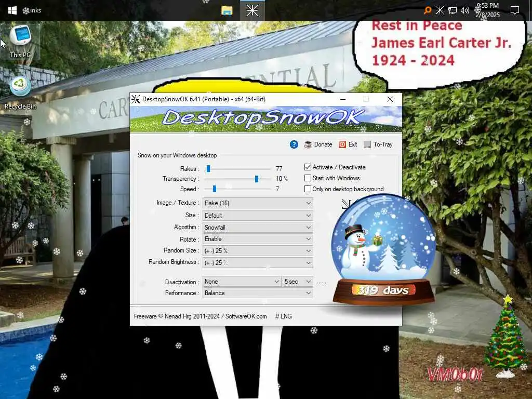This screenshot has width=532, height=399.
Task: Click the SoftwareOK.com freeware link
Action: point(246,316)
